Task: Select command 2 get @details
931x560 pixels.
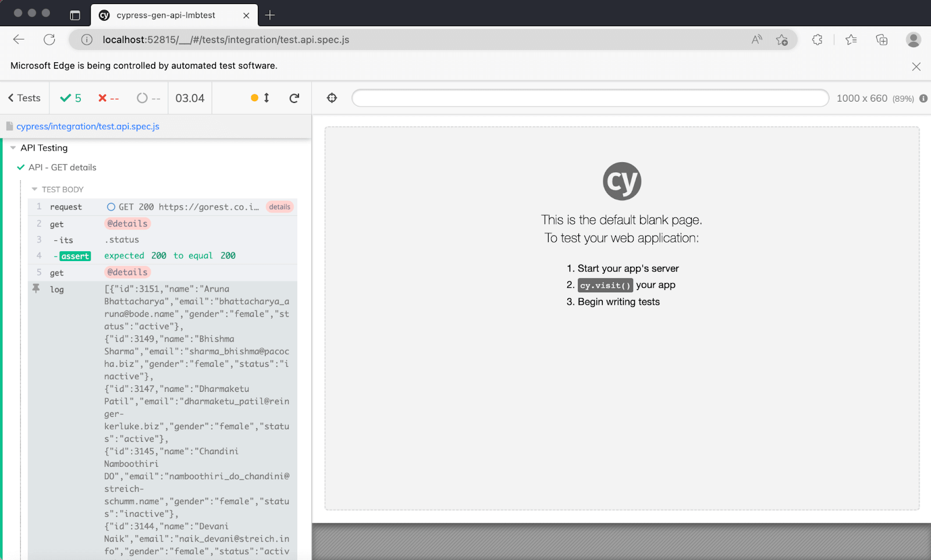Action: click(162, 224)
